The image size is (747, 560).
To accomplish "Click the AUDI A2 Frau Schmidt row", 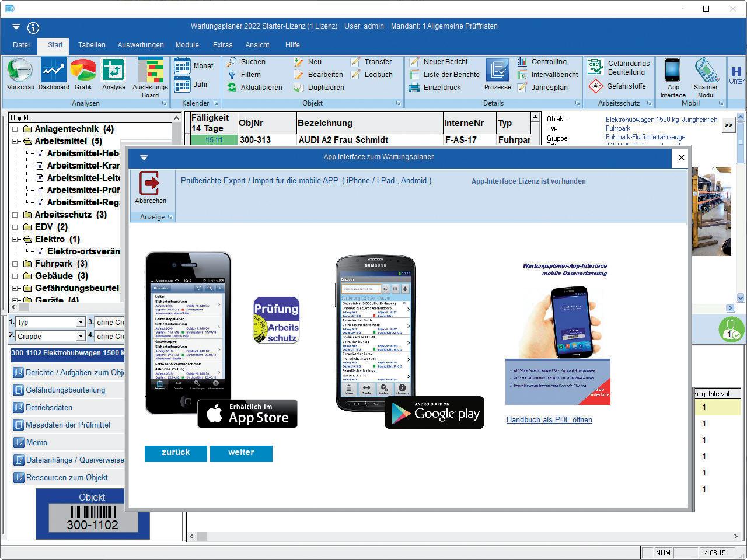I will point(361,140).
